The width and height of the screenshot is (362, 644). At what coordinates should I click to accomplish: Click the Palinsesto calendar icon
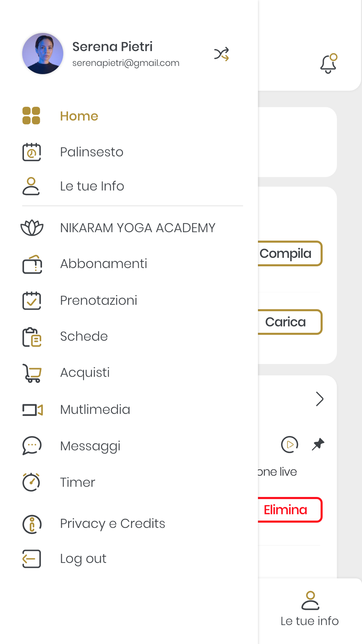coord(31,152)
